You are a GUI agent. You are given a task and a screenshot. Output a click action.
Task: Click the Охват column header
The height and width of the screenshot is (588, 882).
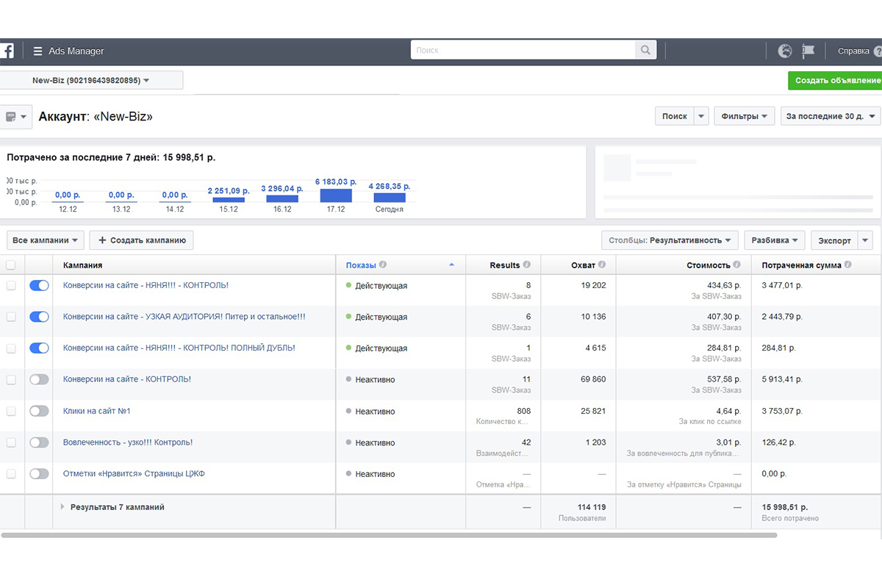click(x=578, y=265)
